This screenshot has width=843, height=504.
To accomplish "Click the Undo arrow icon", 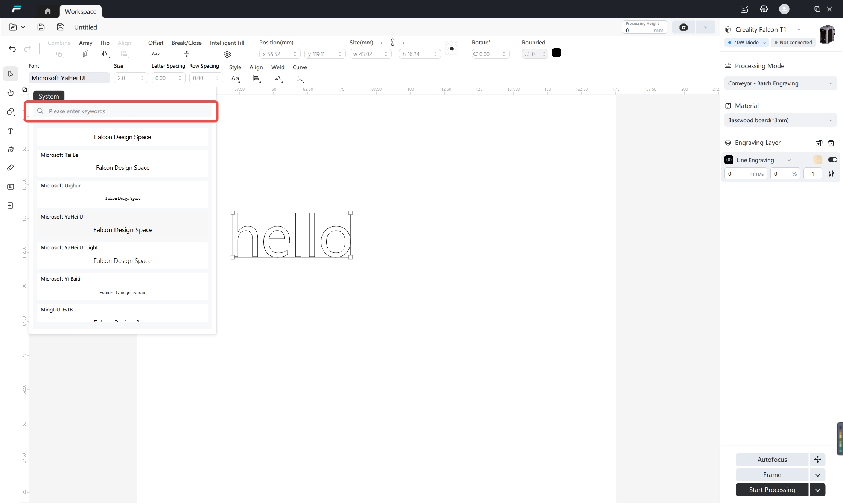I will click(x=12, y=49).
